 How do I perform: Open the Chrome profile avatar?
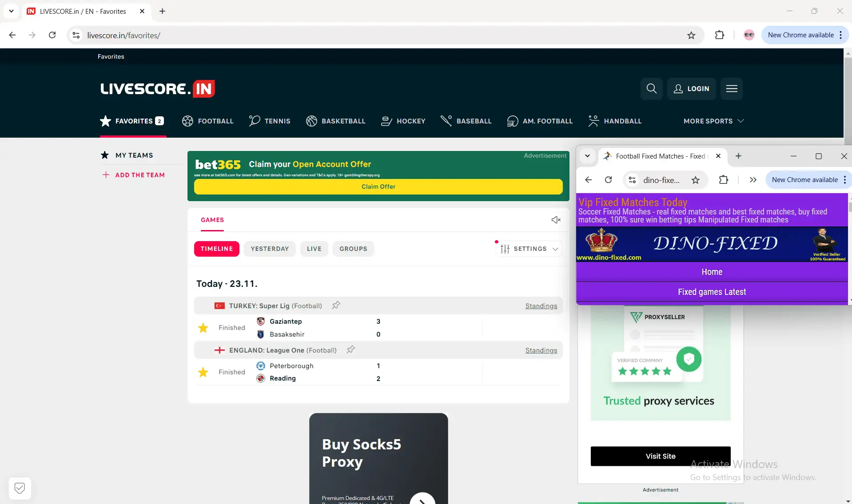click(x=749, y=35)
